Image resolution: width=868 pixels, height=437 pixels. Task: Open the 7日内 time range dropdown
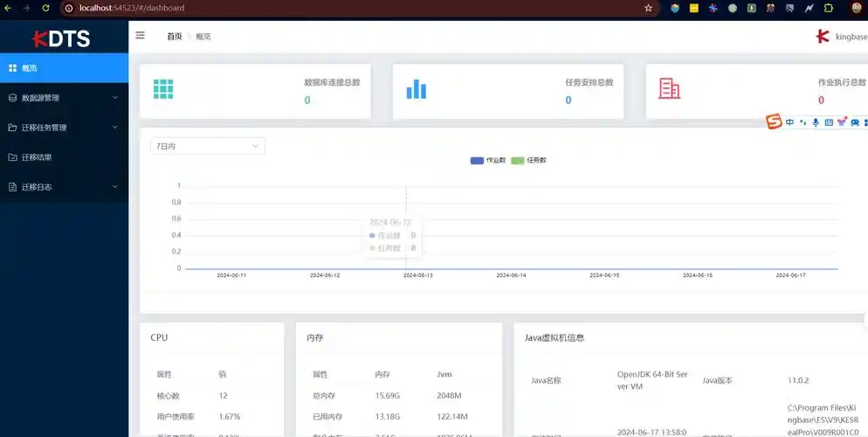(x=208, y=146)
